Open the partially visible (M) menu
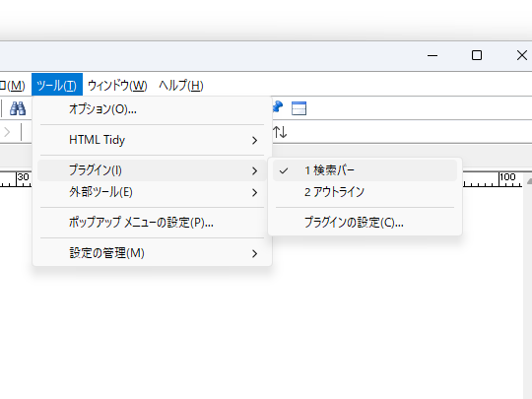This screenshot has width=532, height=399. pyautogui.click(x=13, y=85)
